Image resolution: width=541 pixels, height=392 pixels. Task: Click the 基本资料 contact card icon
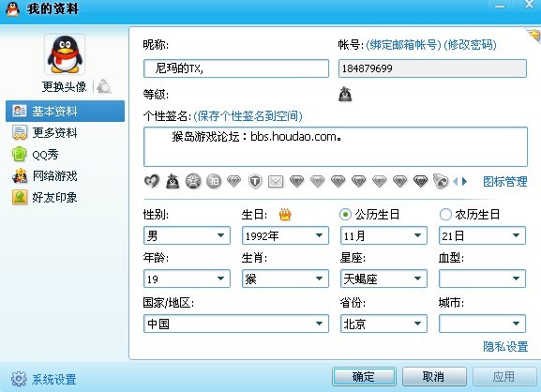(20, 111)
